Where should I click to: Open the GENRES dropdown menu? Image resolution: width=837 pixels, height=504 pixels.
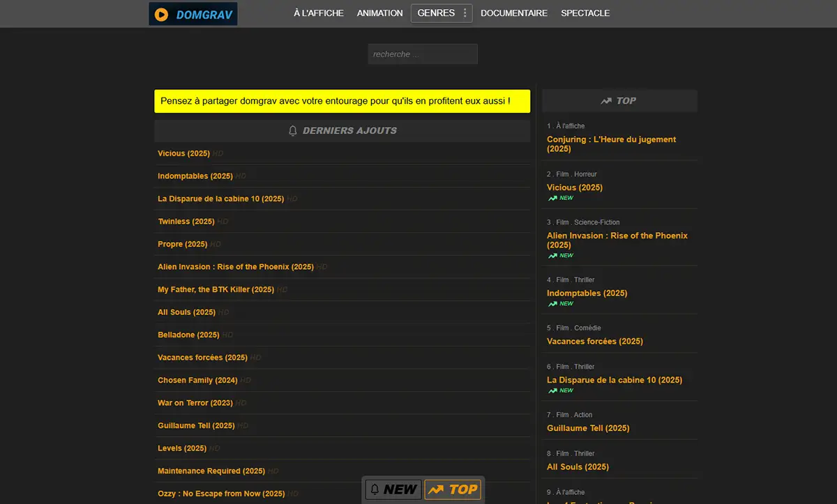[436, 13]
